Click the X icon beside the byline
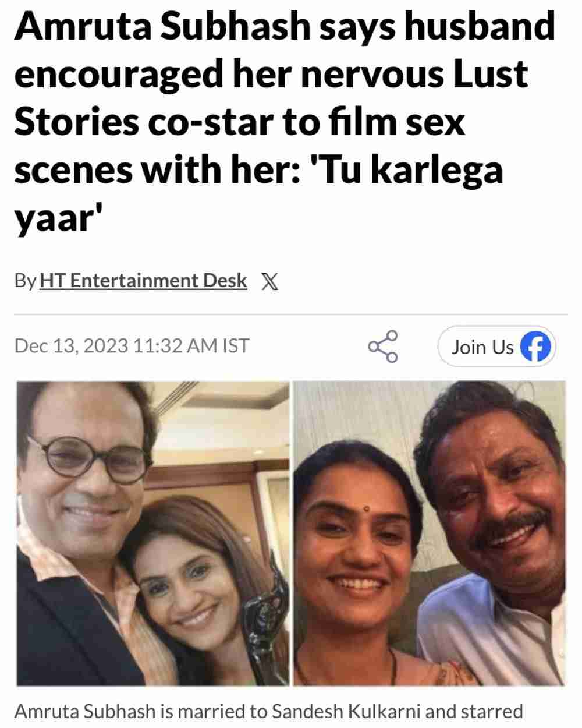 [x=269, y=281]
